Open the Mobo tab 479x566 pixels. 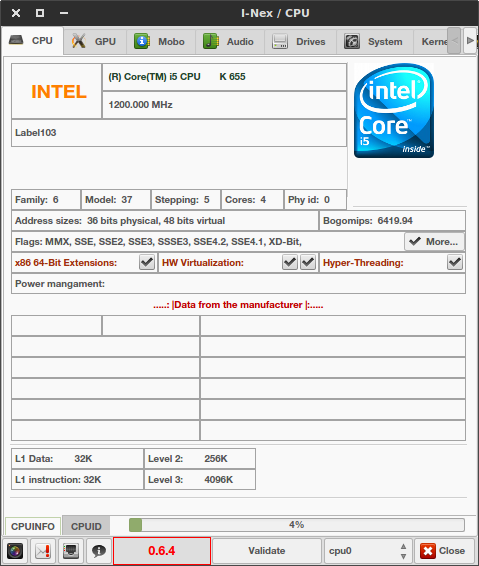(x=161, y=42)
